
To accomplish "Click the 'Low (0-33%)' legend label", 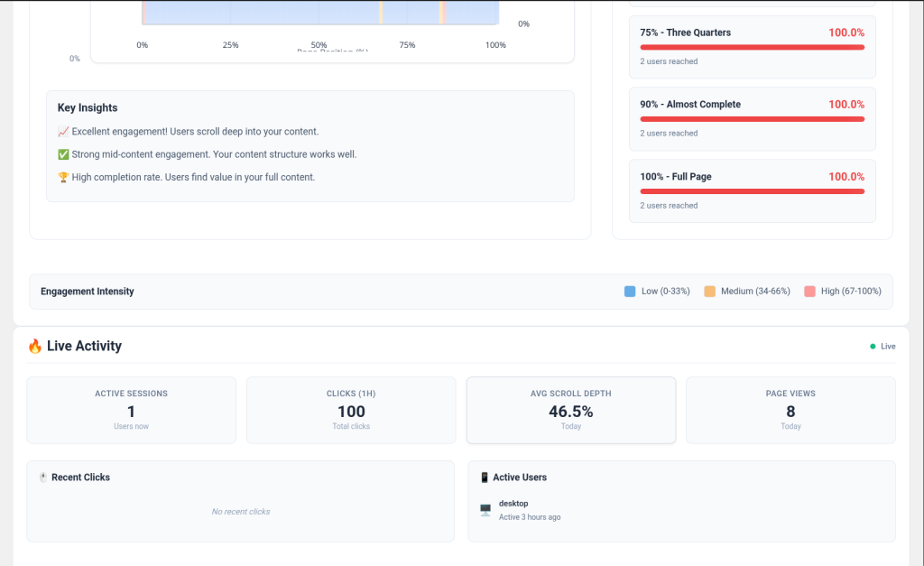I will point(665,292).
